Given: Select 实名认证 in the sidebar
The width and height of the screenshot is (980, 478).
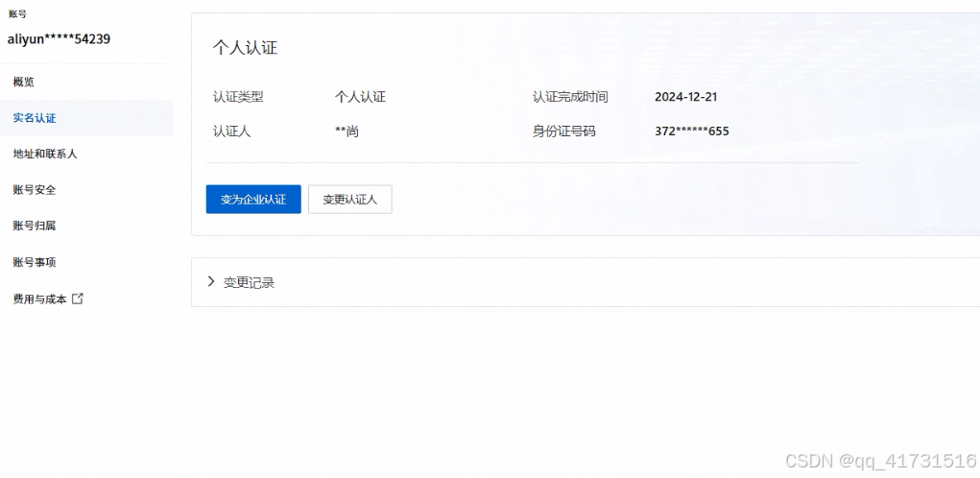Looking at the screenshot, I should [x=35, y=118].
